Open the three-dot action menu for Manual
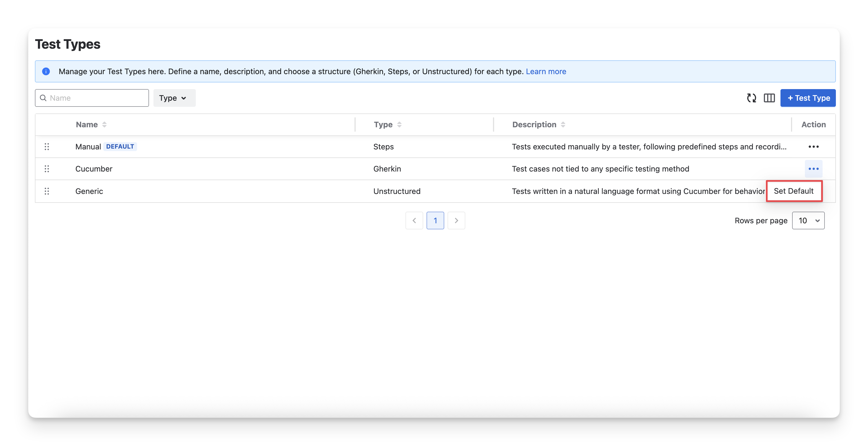868x446 pixels. [x=813, y=147]
